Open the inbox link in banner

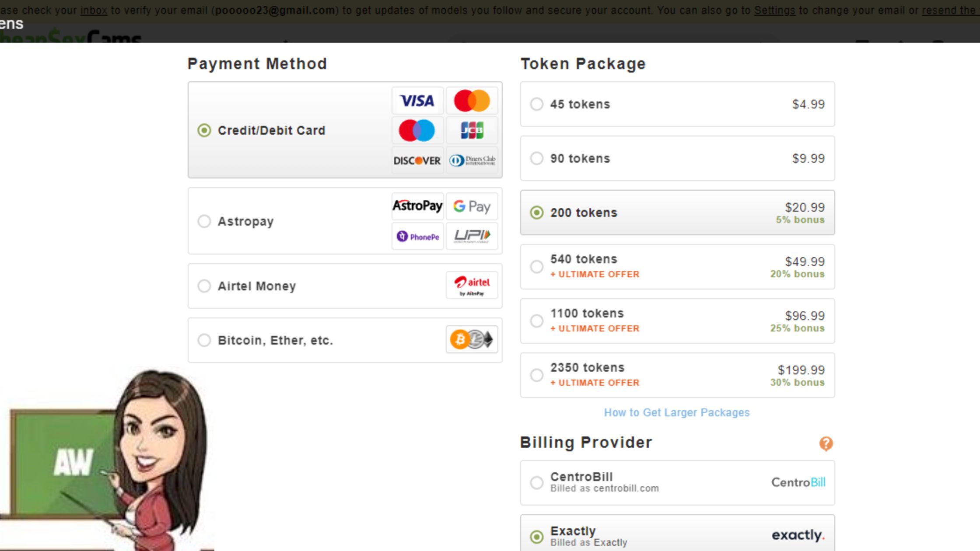coord(94,10)
